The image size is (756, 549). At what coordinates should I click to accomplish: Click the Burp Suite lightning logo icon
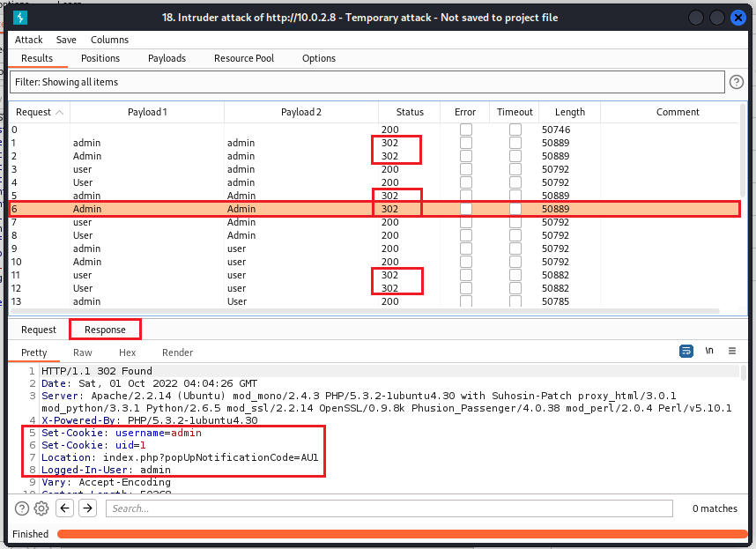19,18
